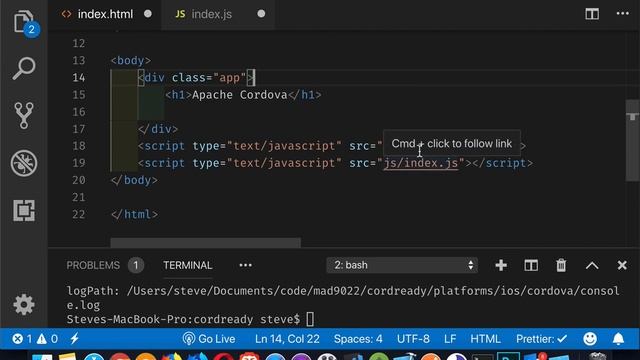This screenshot has width=640, height=360.
Task: Open the '2: bash' terminal dropdown
Action: 402,265
